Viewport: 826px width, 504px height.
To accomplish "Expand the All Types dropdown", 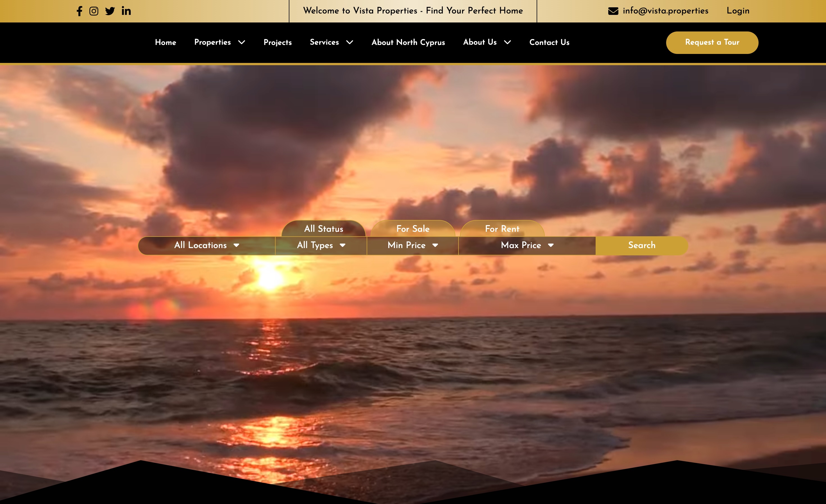I will click(x=321, y=245).
